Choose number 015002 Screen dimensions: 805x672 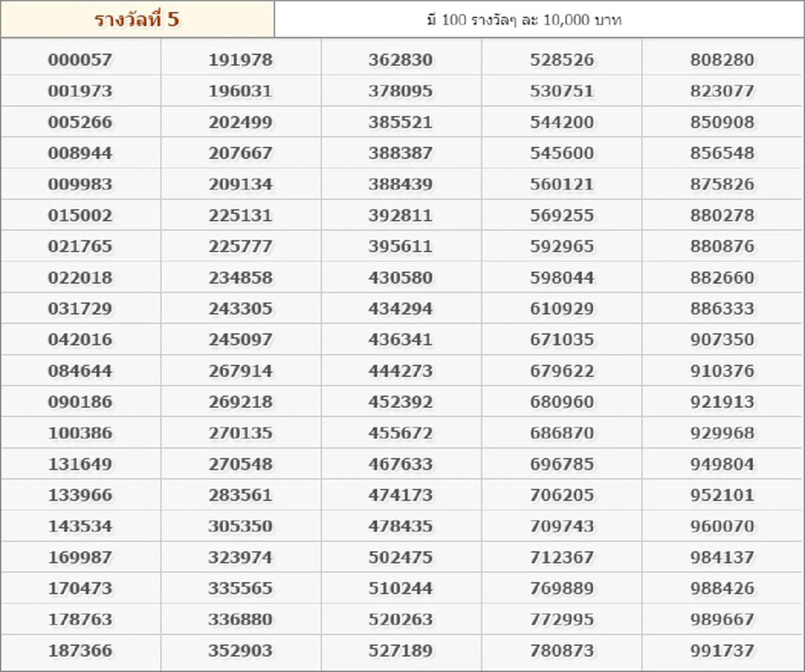point(80,215)
